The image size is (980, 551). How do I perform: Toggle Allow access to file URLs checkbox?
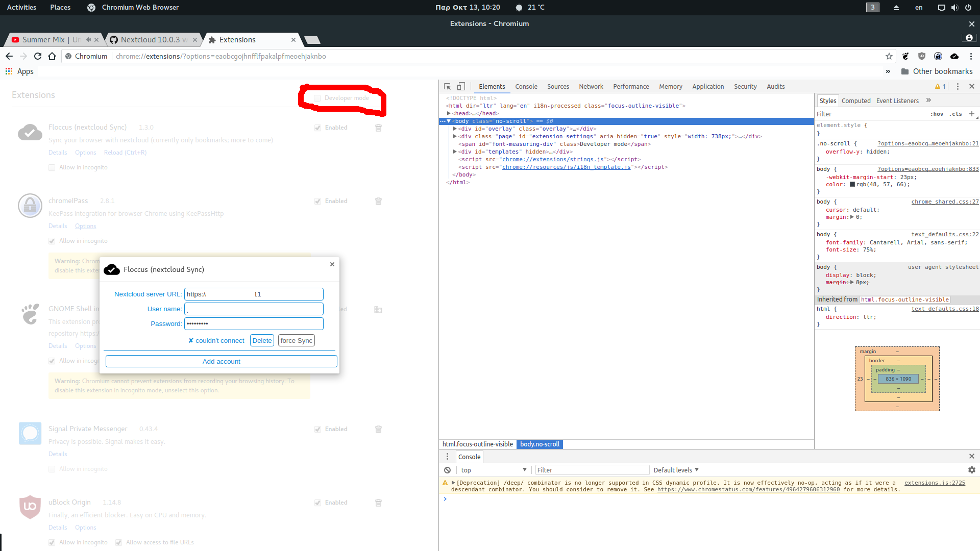[x=118, y=542]
